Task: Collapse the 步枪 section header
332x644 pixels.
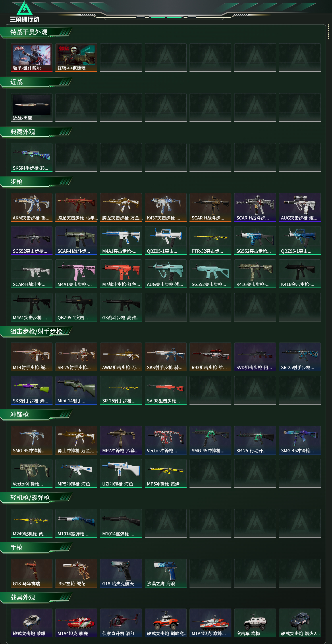Action: click(x=36, y=182)
